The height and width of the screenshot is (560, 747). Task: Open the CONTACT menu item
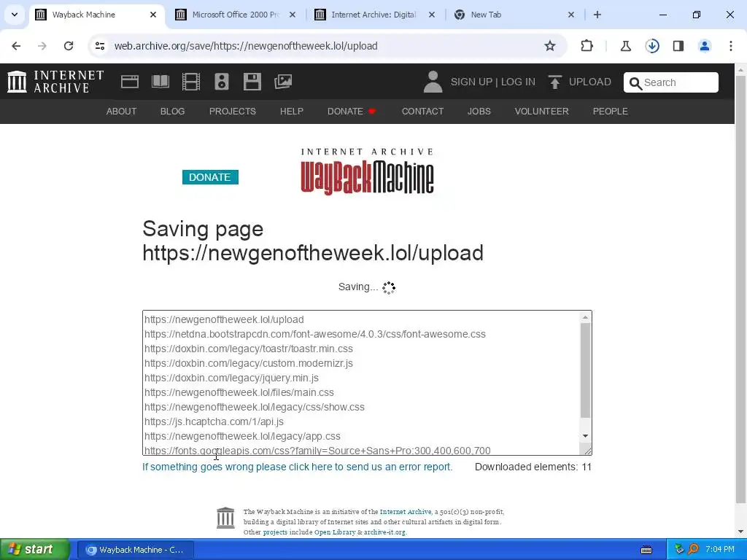point(422,111)
